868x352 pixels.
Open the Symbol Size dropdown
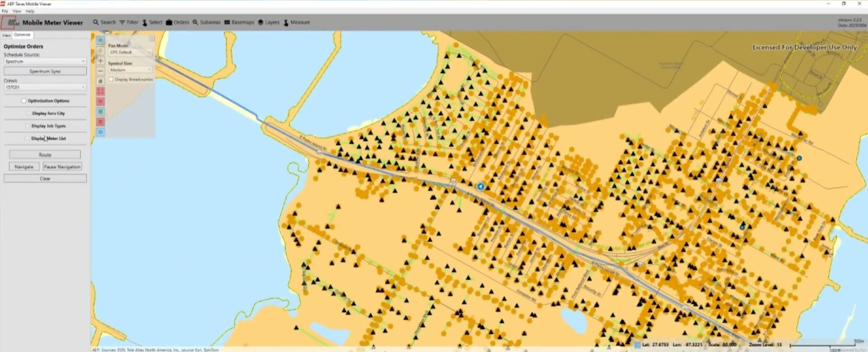[x=130, y=70]
